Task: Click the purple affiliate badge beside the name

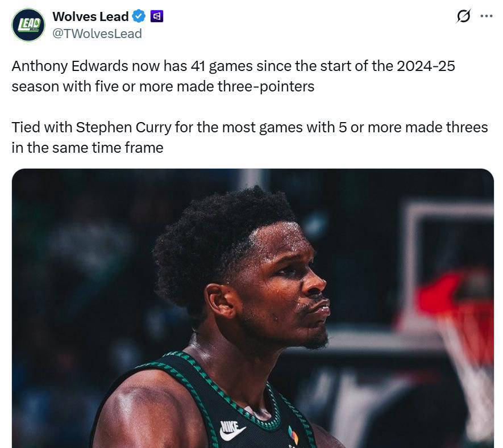Action: [157, 16]
